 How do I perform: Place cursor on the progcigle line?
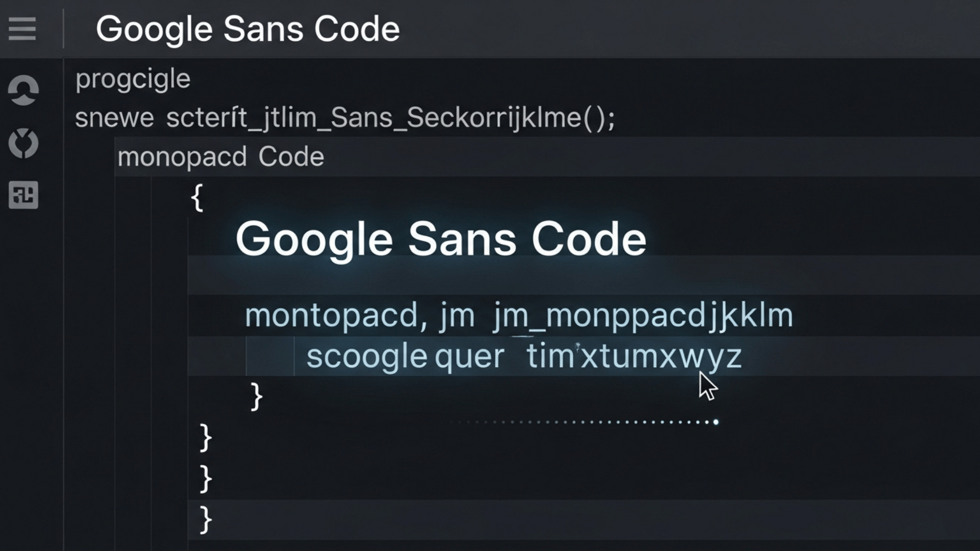133,78
